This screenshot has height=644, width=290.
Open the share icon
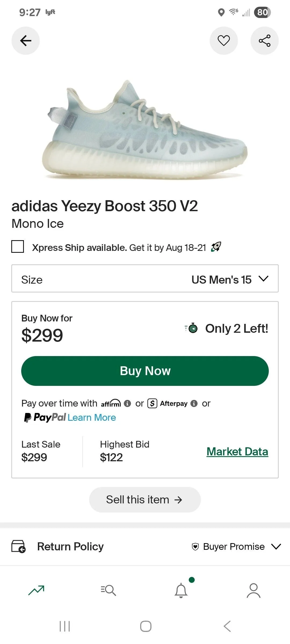[x=264, y=41]
